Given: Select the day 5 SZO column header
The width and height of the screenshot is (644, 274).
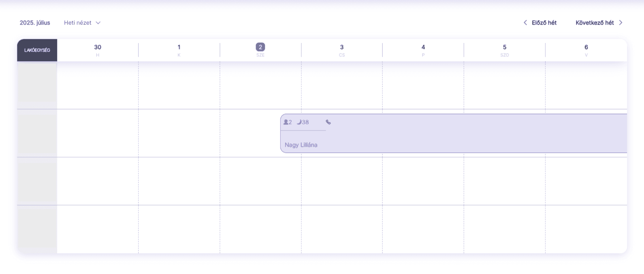Looking at the screenshot, I should [x=505, y=50].
